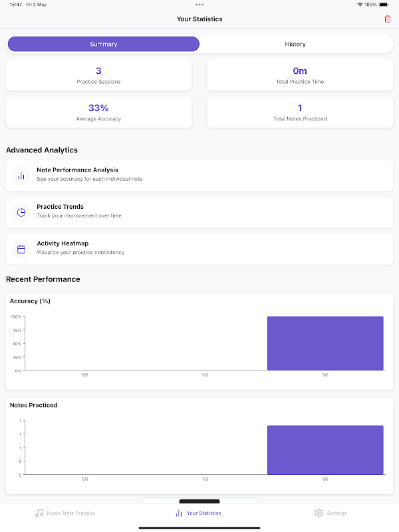Tap the calendar Activity Heatmap icon

21,249
